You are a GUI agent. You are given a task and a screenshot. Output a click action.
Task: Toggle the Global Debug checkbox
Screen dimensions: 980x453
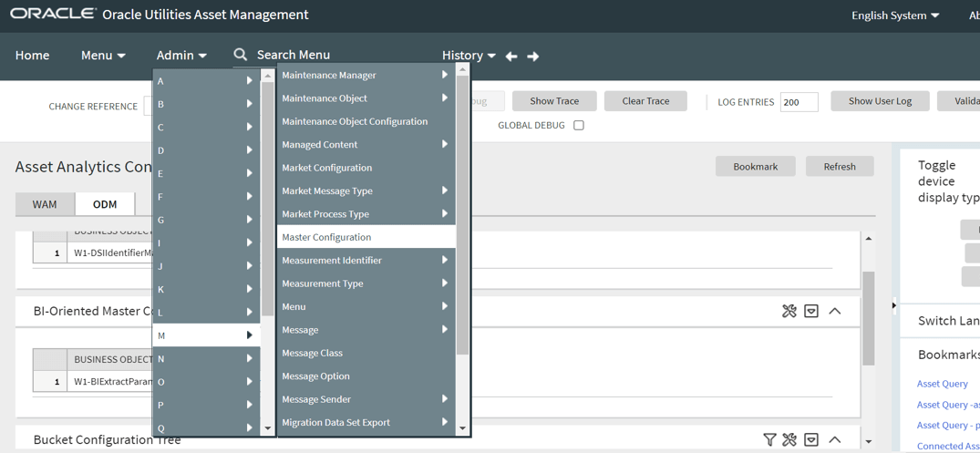click(x=579, y=125)
